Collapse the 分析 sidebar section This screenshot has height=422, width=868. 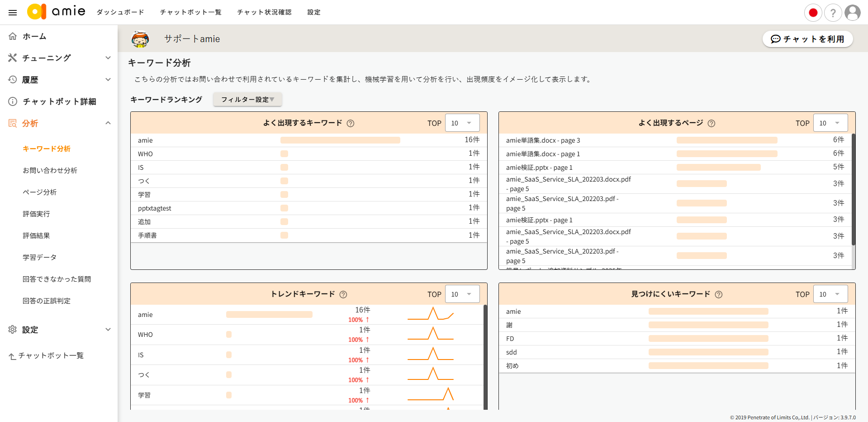(108, 123)
